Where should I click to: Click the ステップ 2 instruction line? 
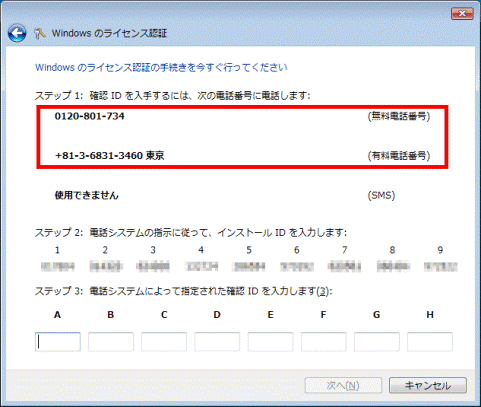(191, 232)
